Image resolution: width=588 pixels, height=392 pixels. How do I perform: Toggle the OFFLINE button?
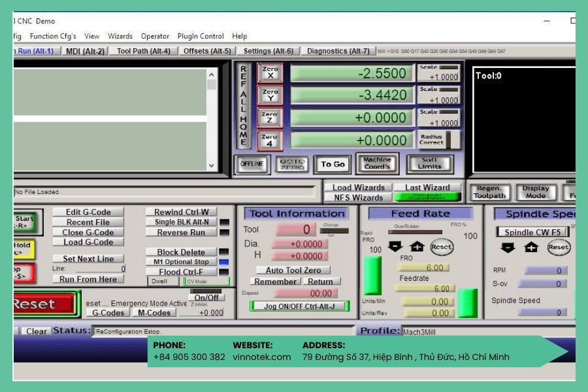coord(252,164)
